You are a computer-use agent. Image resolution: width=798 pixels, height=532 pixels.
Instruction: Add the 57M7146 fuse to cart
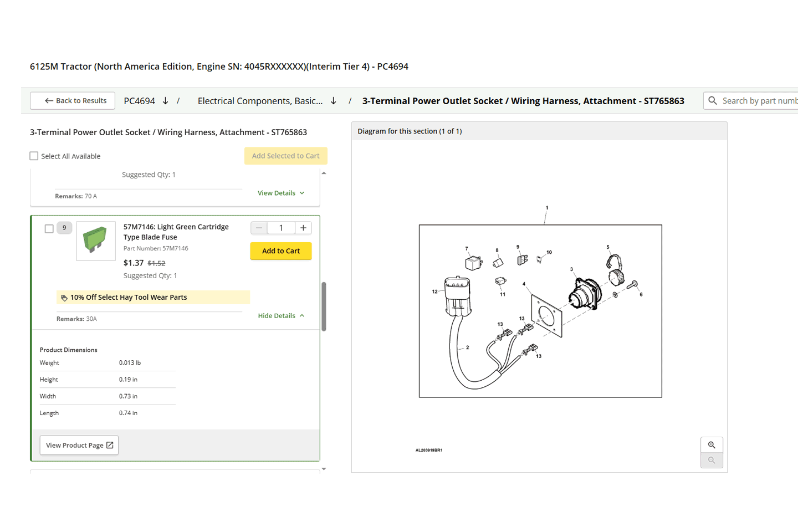pos(281,251)
